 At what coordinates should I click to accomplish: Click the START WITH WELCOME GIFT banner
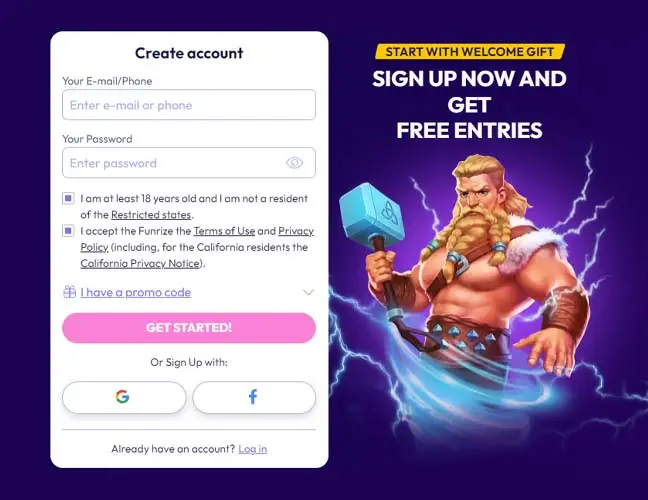470,52
